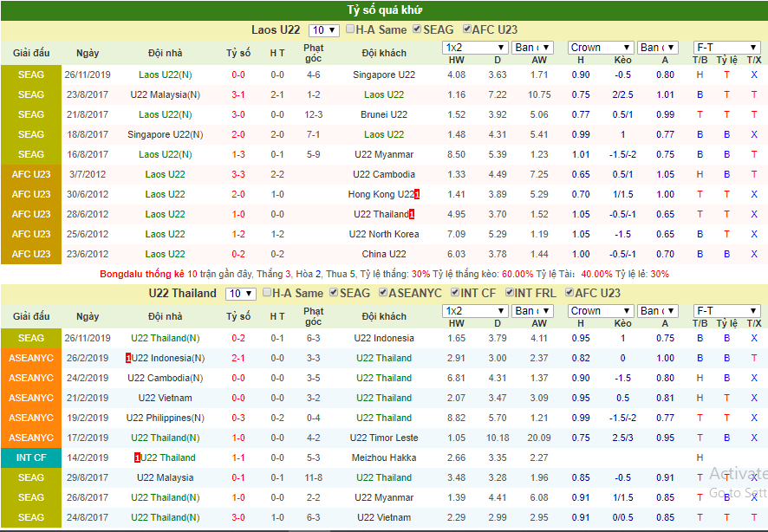Click the 3-1 score of Malaysia vs Laos
768x532 pixels.
click(x=238, y=95)
